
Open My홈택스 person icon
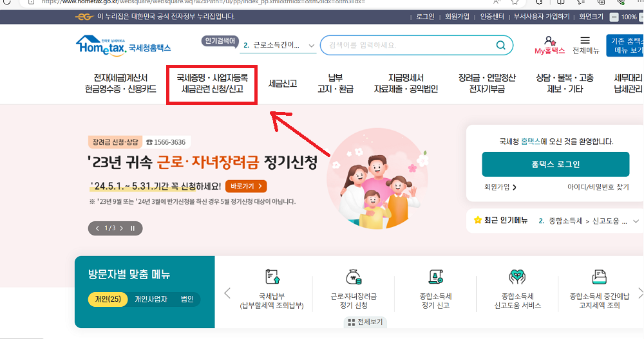(x=549, y=41)
